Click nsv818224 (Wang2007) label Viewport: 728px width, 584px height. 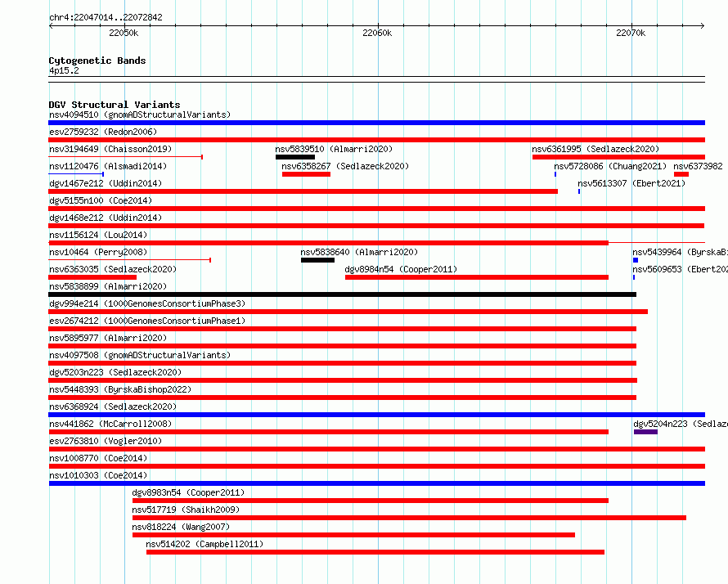(x=181, y=527)
